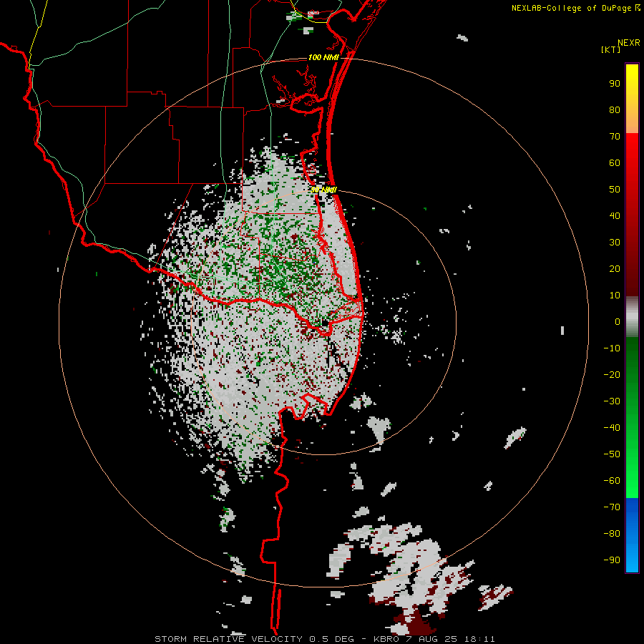Image resolution: width=644 pixels, height=644 pixels.
Task: Click the NEXR legend title
Action: 628,43
